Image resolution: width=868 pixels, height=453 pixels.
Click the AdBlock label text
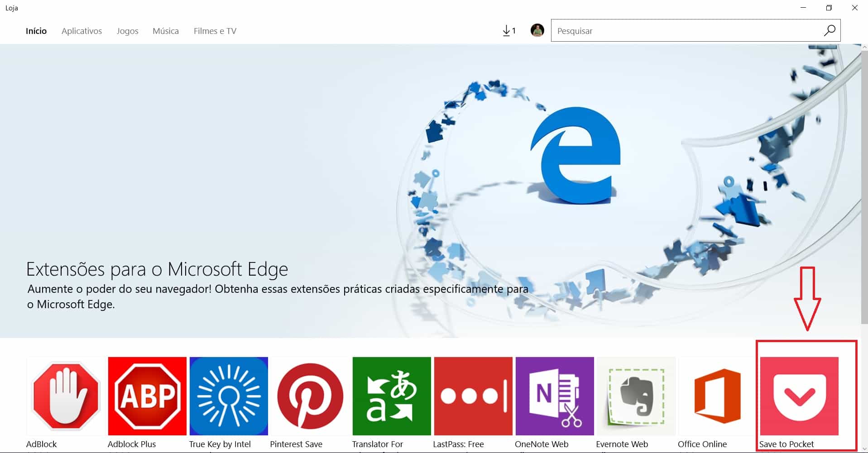coord(42,444)
